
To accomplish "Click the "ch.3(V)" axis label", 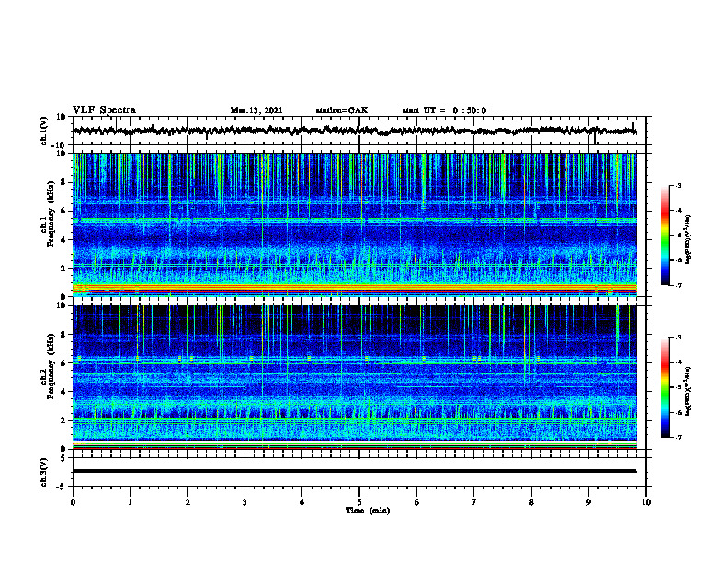I will [x=44, y=472].
